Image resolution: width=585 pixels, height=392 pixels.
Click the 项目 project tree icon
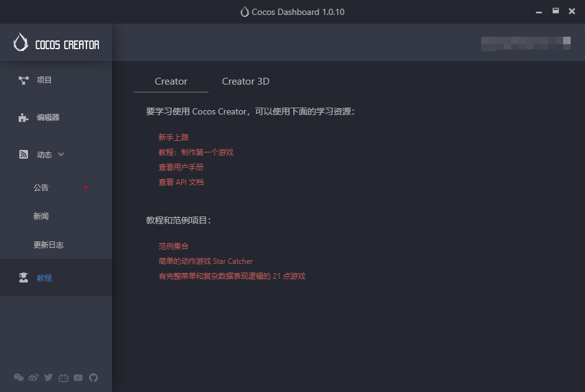(24, 80)
